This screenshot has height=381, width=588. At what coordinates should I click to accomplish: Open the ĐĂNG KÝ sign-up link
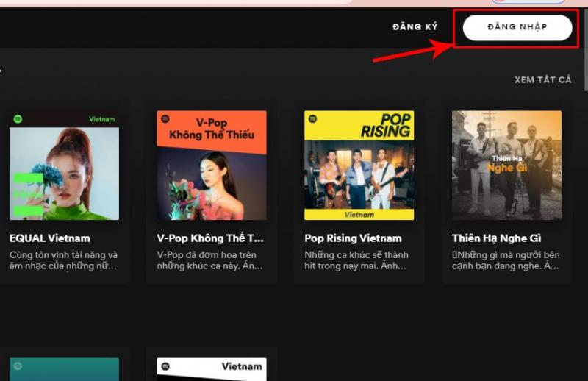[415, 27]
